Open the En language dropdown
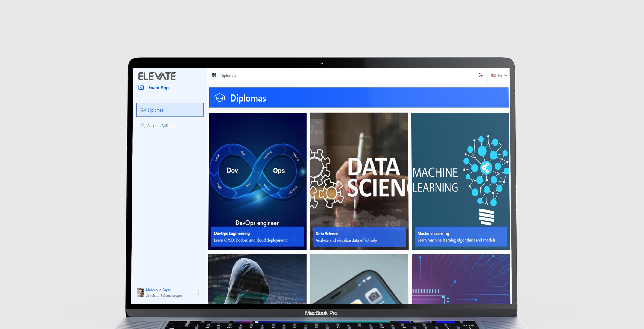Image resolution: width=644 pixels, height=329 pixels. (499, 76)
